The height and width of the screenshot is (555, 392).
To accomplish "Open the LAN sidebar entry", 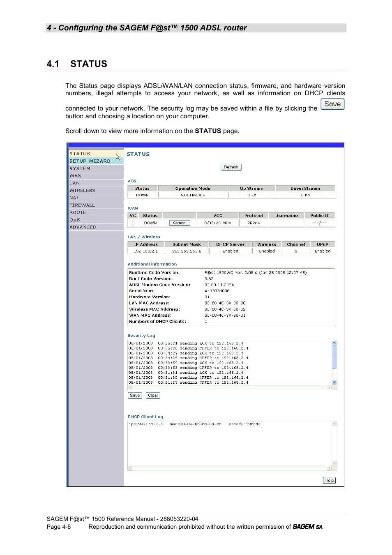I will [x=96, y=183].
